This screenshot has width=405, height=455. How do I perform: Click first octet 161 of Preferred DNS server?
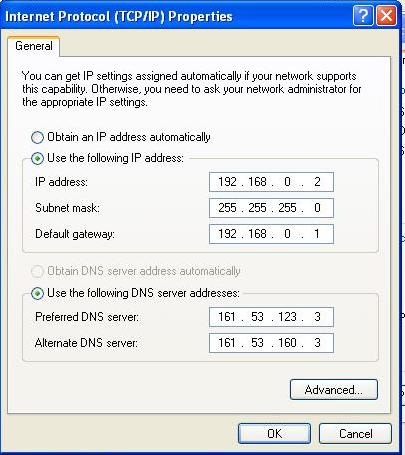[x=227, y=317]
